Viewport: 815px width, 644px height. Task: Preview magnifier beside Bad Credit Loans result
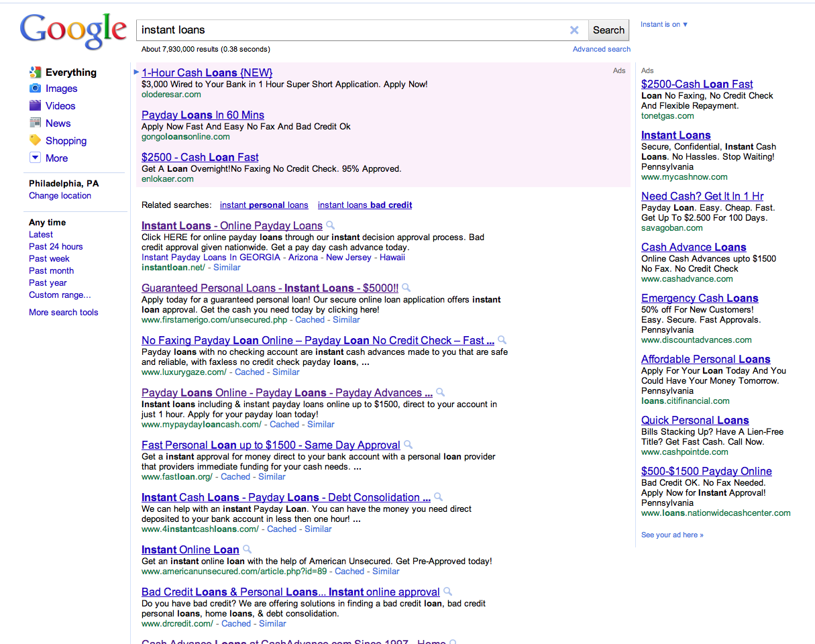click(x=447, y=592)
